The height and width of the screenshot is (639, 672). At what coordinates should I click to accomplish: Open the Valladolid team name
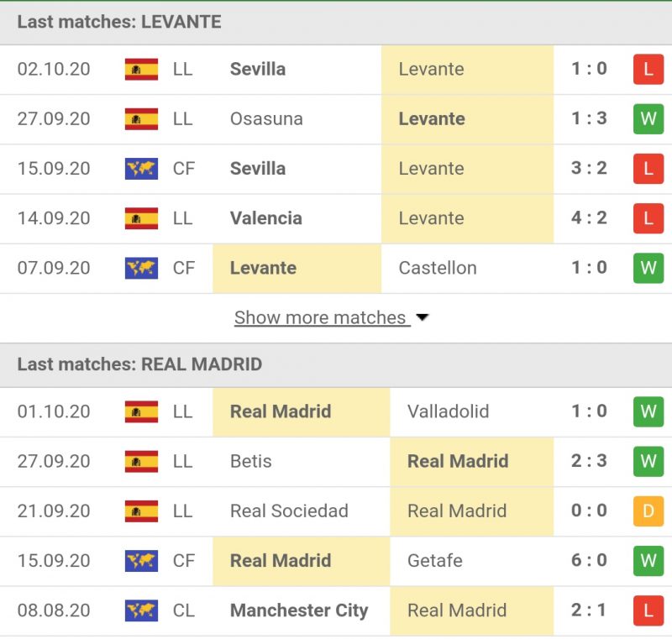(x=448, y=412)
